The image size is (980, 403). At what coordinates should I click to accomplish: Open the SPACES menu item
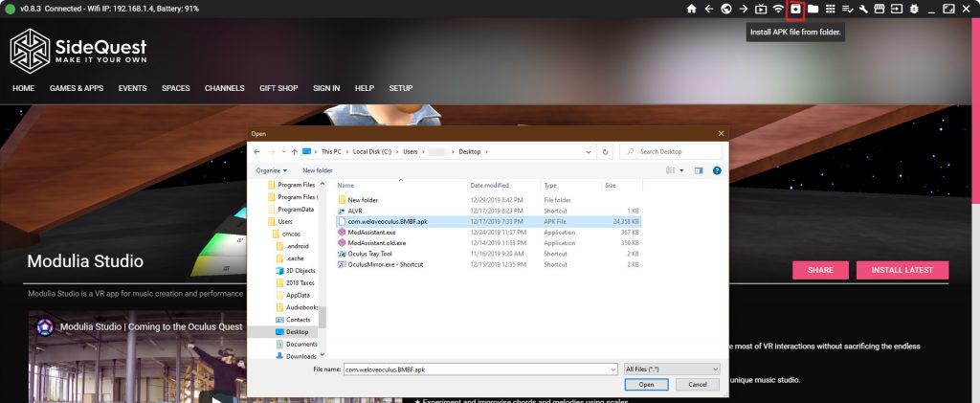tap(176, 88)
